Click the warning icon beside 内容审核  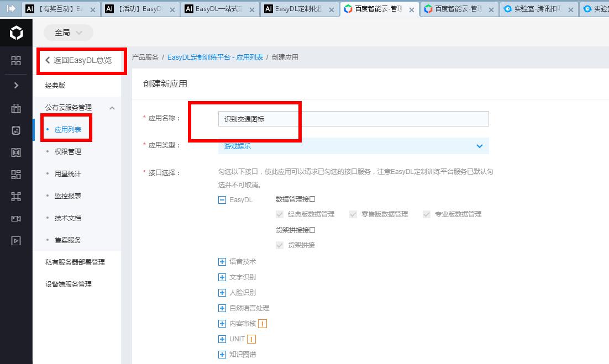pyautogui.click(x=262, y=324)
